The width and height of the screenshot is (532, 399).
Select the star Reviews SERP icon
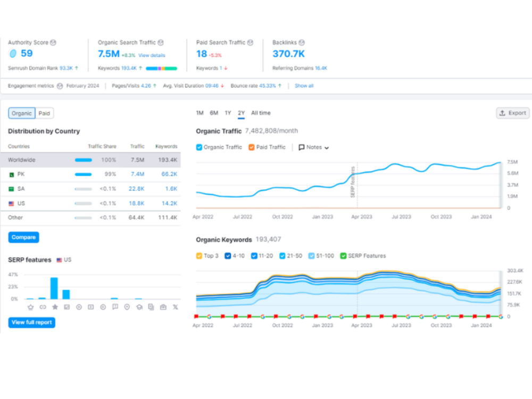tap(55, 307)
